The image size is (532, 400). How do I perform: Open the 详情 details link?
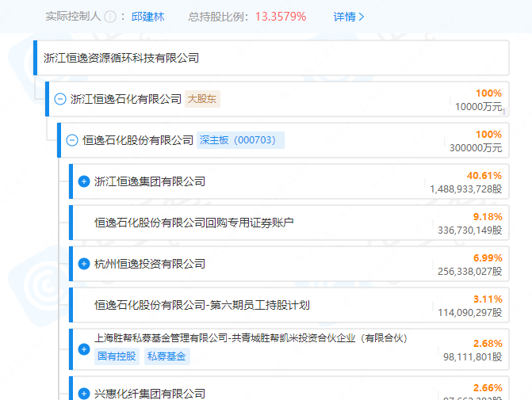tap(348, 17)
